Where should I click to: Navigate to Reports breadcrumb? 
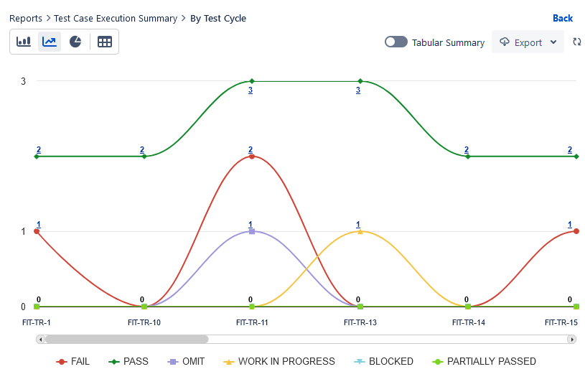pos(25,19)
